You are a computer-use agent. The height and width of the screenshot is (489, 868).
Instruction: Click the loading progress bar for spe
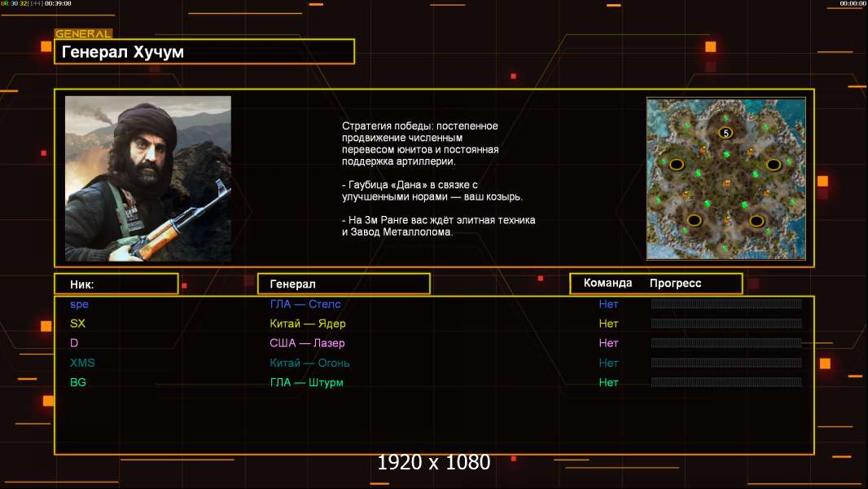pyautogui.click(x=726, y=304)
